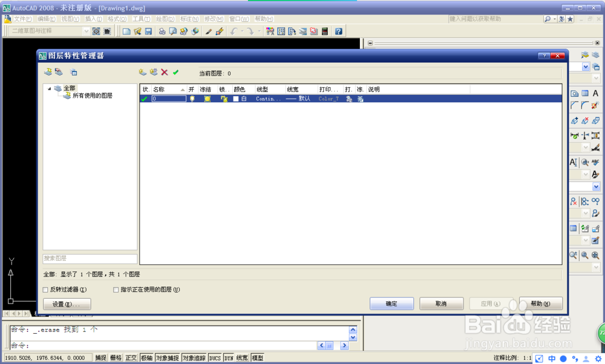Open the 视图(V) menu
The image size is (605, 364).
coord(70,19)
